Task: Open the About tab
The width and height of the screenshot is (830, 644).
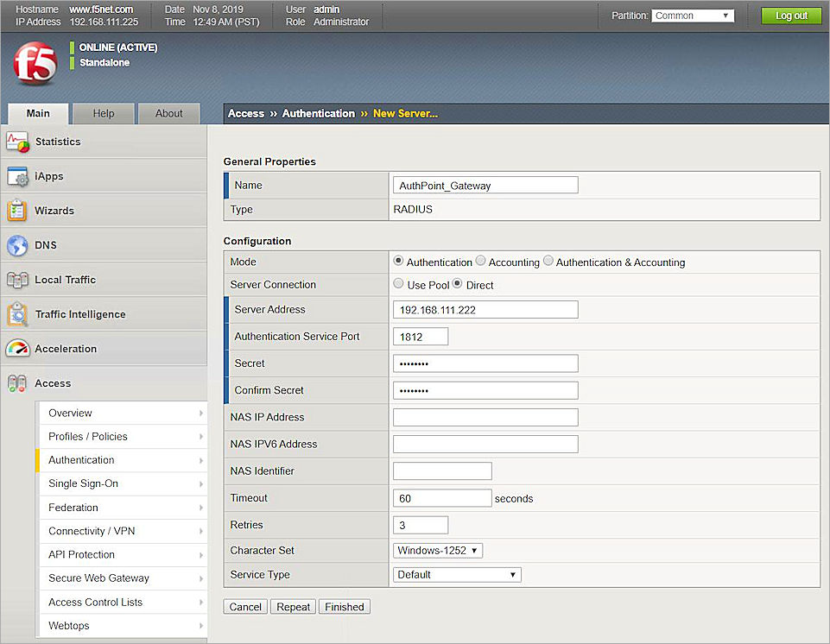Action: 168,113
